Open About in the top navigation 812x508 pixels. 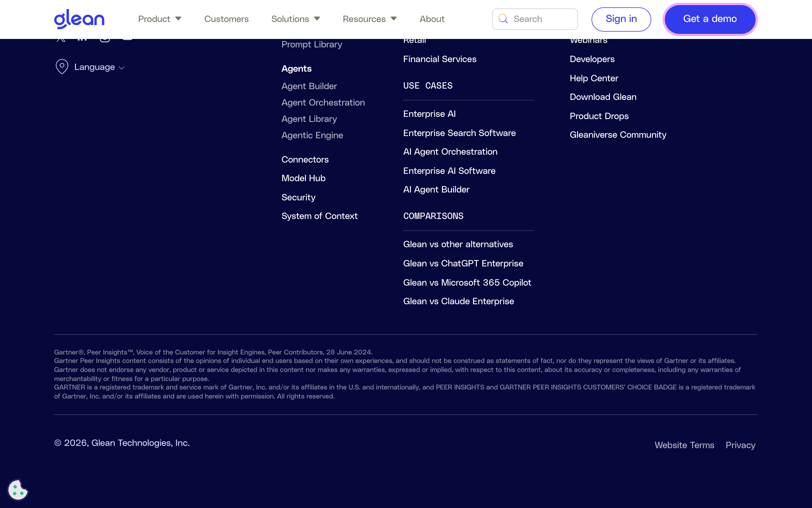point(432,19)
